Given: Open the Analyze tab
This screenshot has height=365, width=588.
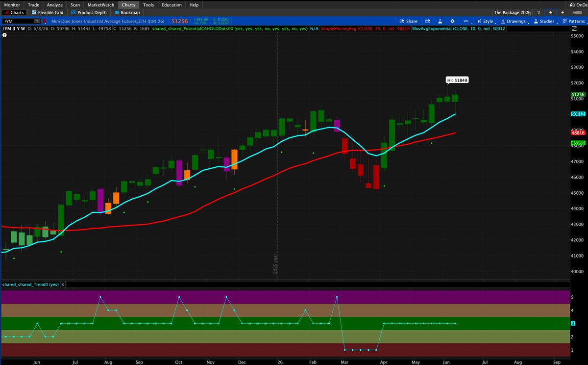Looking at the screenshot, I should pos(55,5).
